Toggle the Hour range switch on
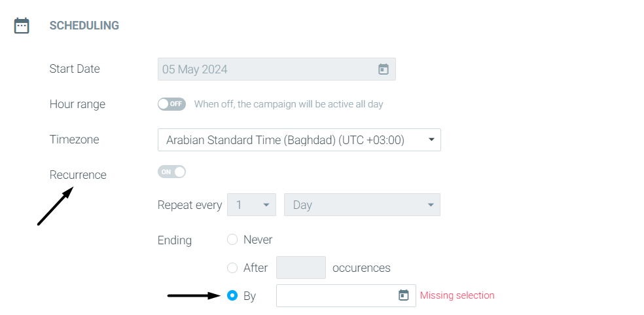This screenshot has width=644, height=315. pyautogui.click(x=171, y=104)
